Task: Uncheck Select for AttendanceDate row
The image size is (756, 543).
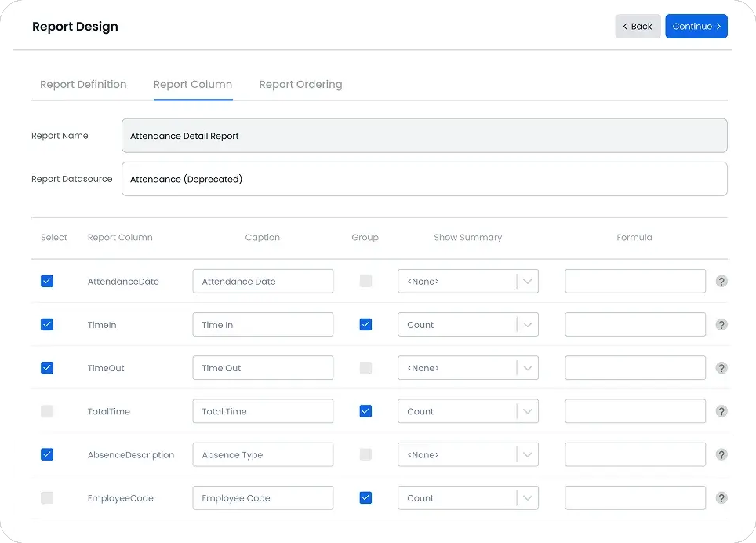Action: coord(47,281)
